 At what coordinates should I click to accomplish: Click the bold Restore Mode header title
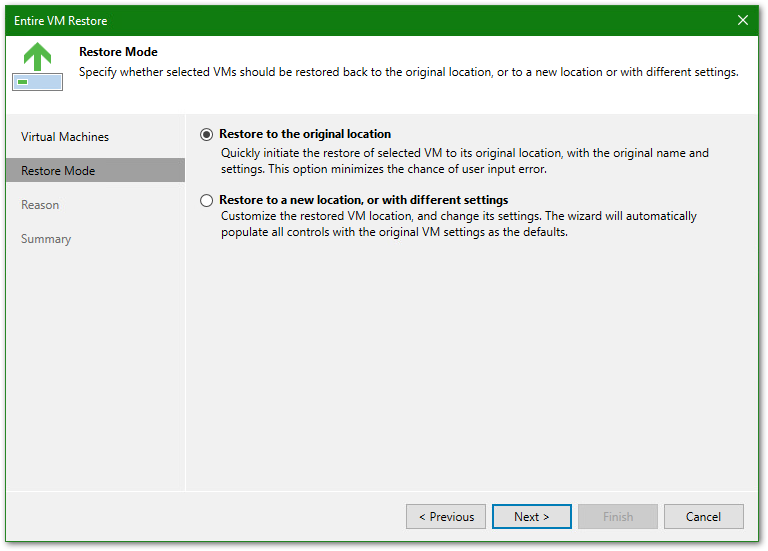118,52
